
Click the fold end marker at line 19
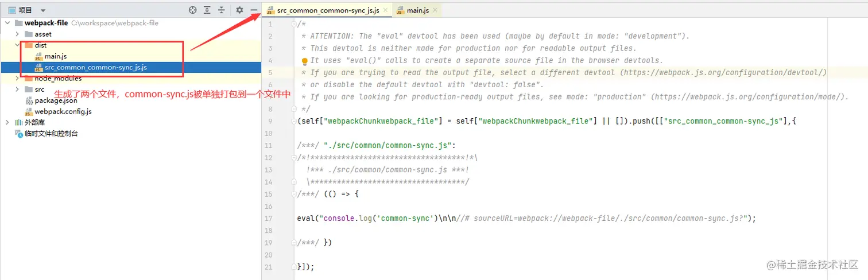294,242
